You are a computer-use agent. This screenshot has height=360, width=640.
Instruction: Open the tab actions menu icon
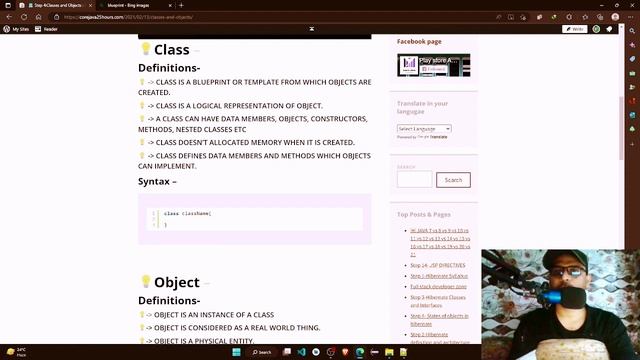[x=8, y=5]
